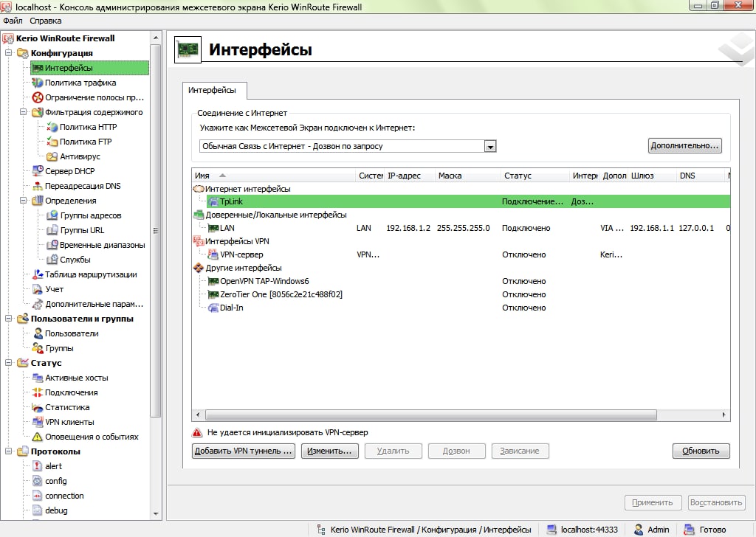This screenshot has height=537, width=756.
Task: Click the Обновить button
Action: point(701,451)
